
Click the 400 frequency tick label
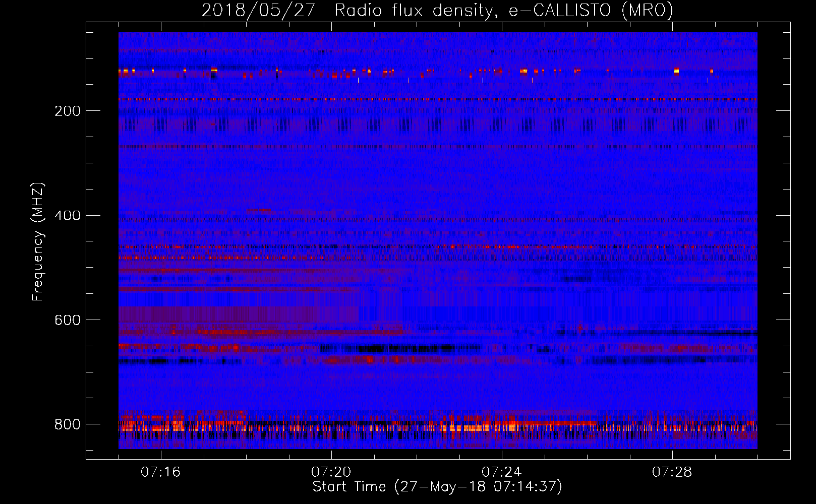coord(68,216)
